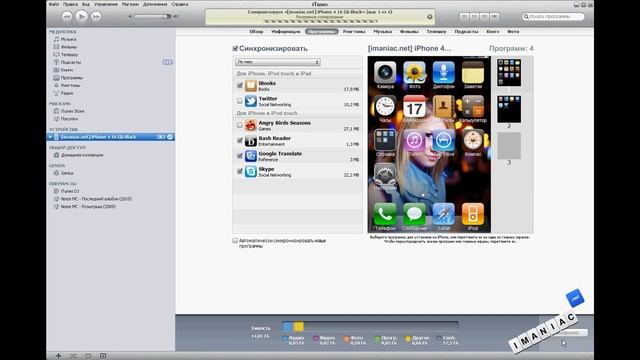This screenshot has width=640, height=360.
Task: Switch to the Информация tab
Action: tap(286, 31)
